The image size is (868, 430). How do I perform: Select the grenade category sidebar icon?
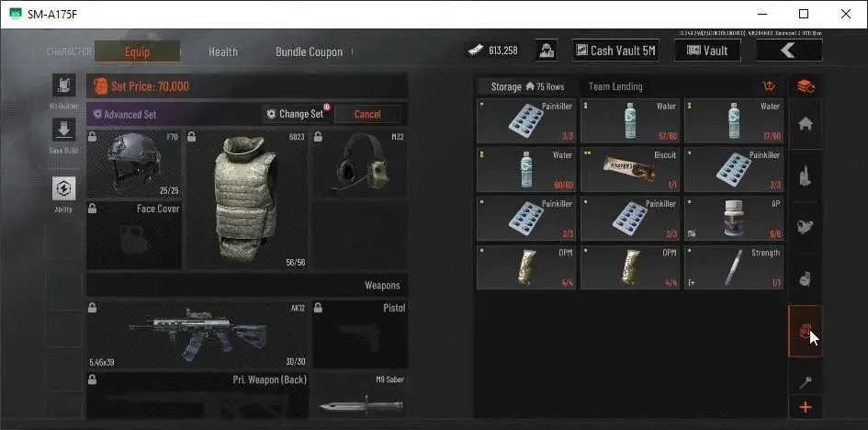pyautogui.click(x=806, y=279)
